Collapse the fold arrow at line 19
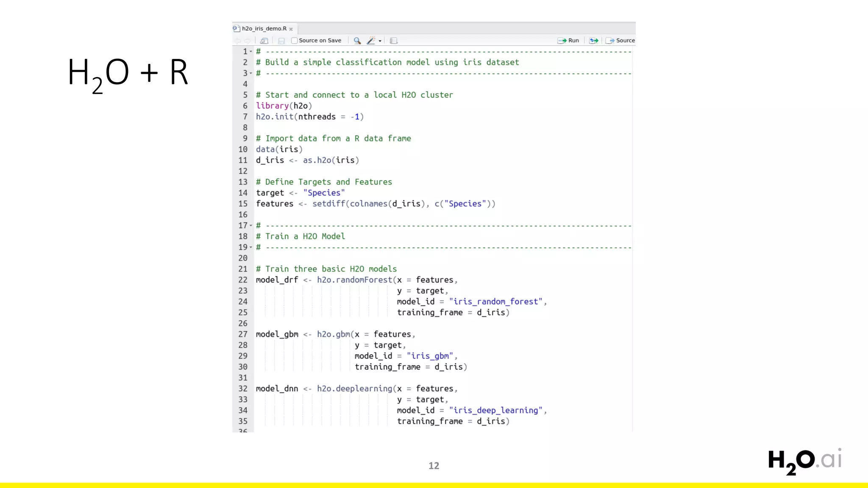Screen dimensions: 868x488 tap(251, 247)
